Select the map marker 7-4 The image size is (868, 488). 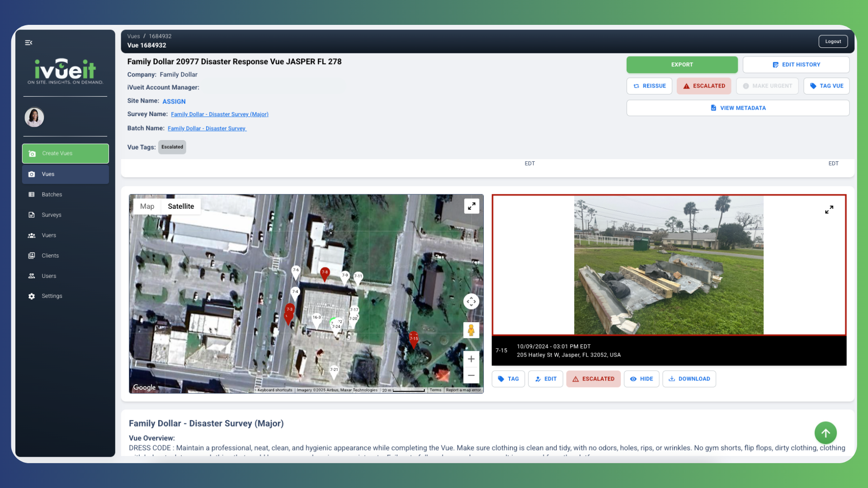[295, 293]
